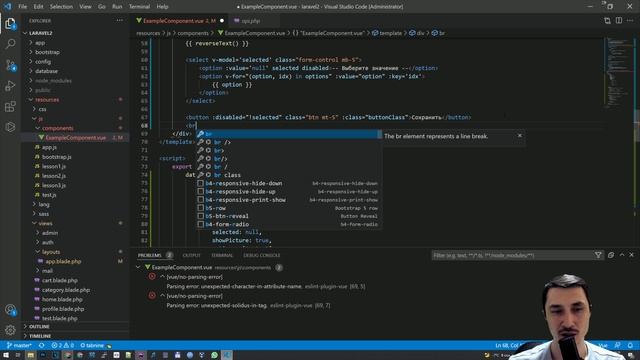Maximize the panel with the chevron up icon
The height and width of the screenshot is (360, 640).
point(622,255)
